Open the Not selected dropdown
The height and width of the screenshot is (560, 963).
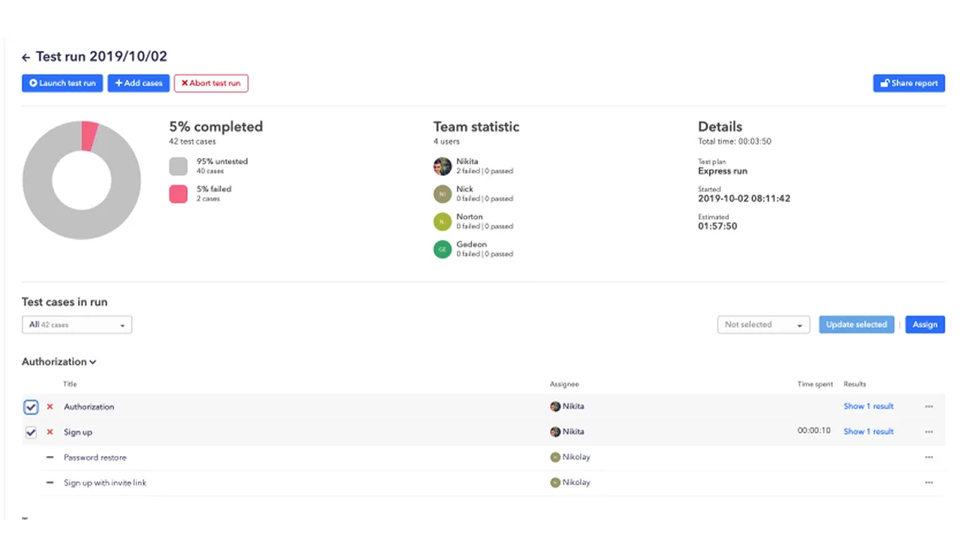coord(763,324)
